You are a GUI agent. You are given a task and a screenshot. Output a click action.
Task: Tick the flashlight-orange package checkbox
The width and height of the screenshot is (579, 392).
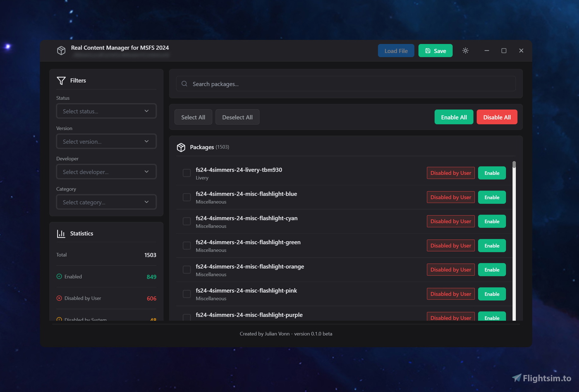[x=187, y=270]
